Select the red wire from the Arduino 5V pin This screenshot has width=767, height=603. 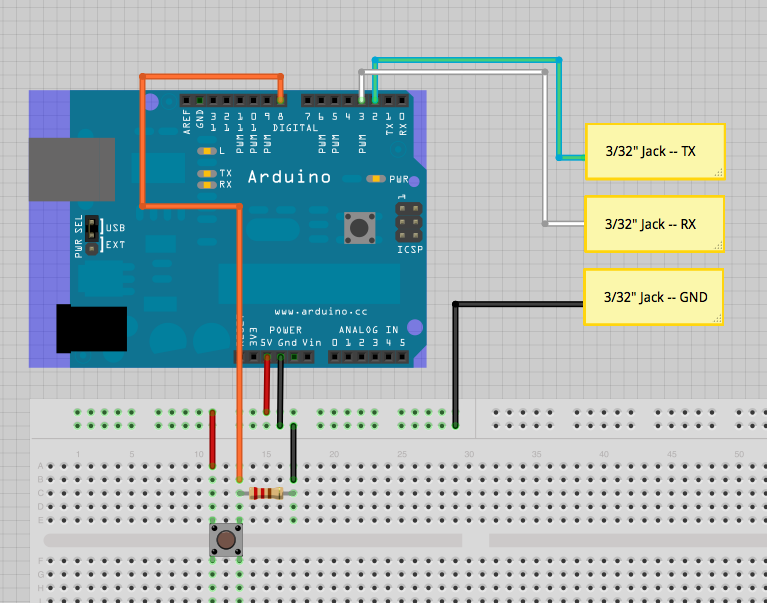click(267, 384)
